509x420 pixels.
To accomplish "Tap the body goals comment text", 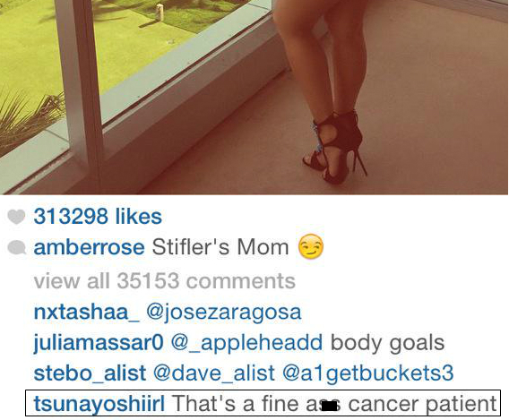I will click(387, 344).
